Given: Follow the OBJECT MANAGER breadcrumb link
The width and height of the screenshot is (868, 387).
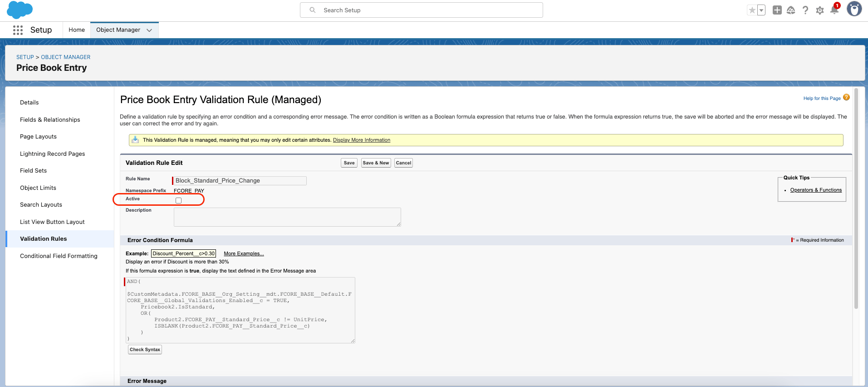Looking at the screenshot, I should coord(66,57).
